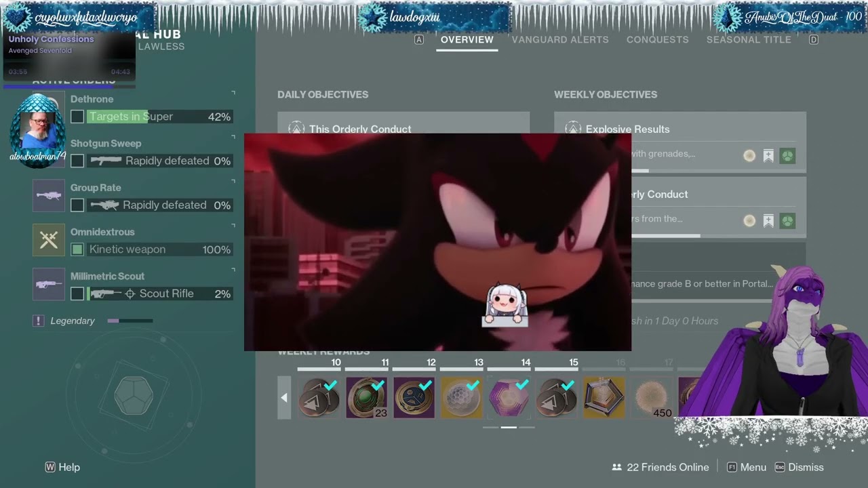Click the coin reward icon in Explosive Results row
Screen dimensions: 868x488
749,156
